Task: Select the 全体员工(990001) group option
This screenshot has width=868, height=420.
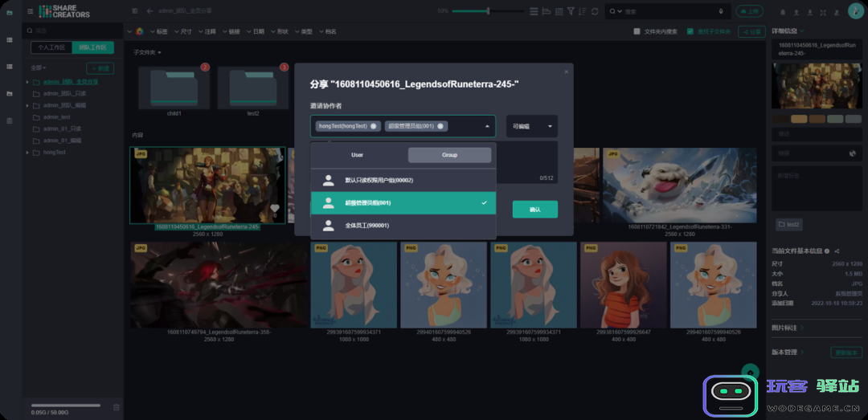Action: pos(403,226)
